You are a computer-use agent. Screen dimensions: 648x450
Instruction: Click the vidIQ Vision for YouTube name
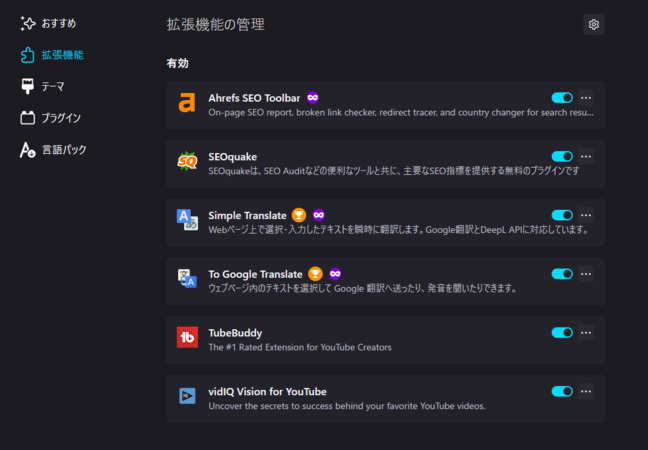point(267,391)
